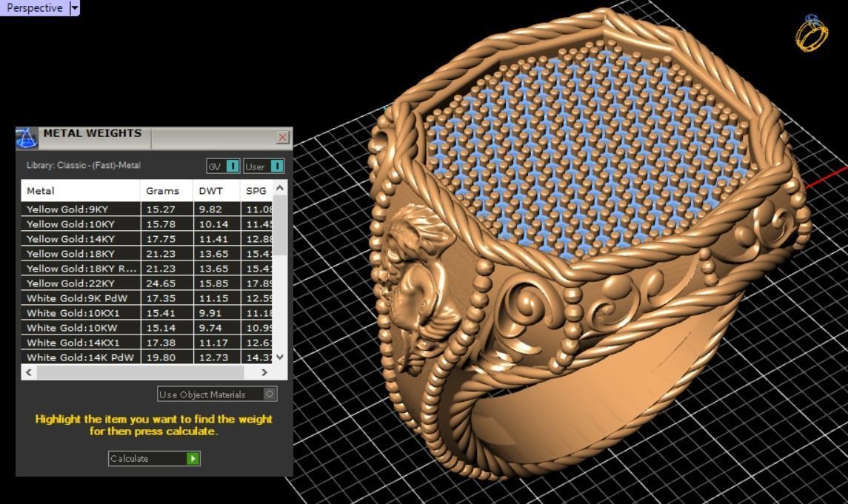Click the gold ring icon at viewport corner
The width and height of the screenshot is (848, 504).
click(811, 33)
